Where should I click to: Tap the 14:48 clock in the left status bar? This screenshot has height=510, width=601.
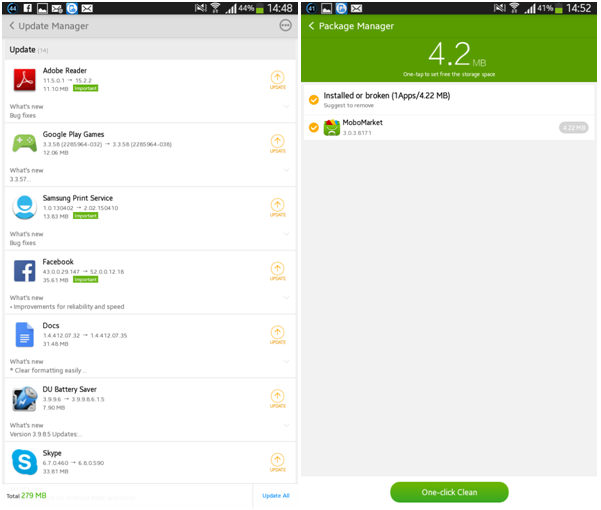(x=280, y=8)
